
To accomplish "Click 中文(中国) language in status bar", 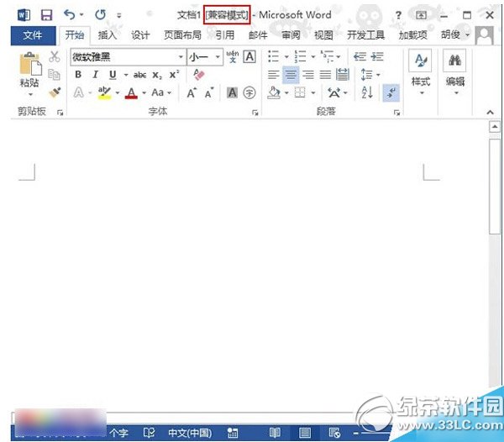I will (190, 433).
